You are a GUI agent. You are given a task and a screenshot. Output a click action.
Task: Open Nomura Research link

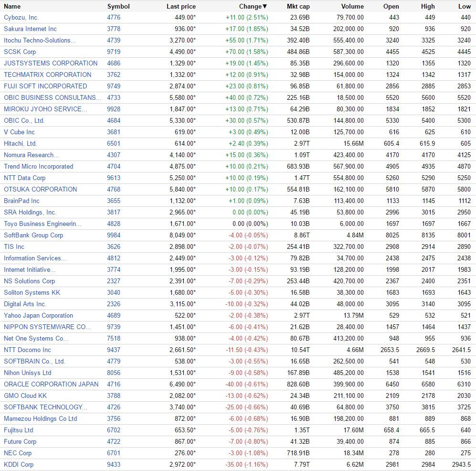coord(31,155)
